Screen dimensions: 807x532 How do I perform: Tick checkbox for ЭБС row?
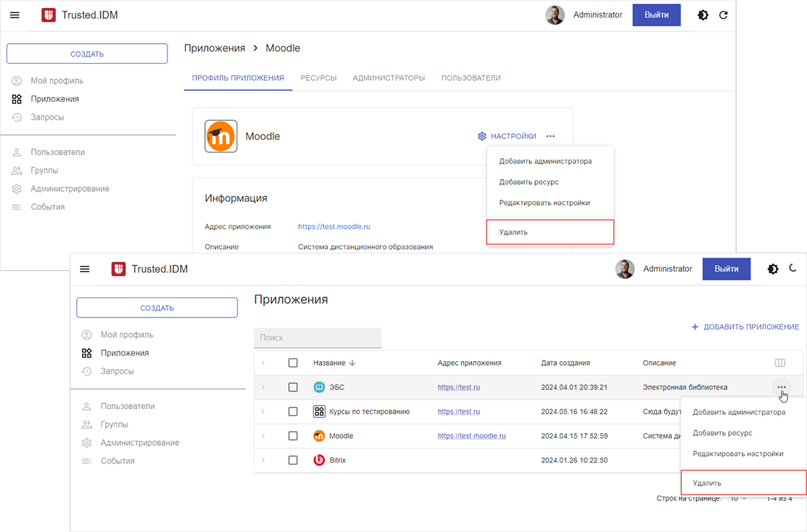293,387
